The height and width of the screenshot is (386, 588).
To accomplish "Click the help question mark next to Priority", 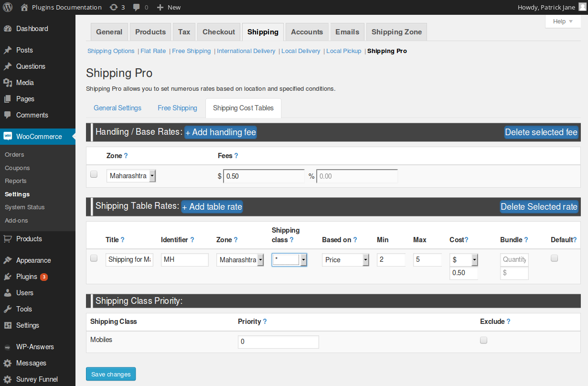I will coord(265,322).
